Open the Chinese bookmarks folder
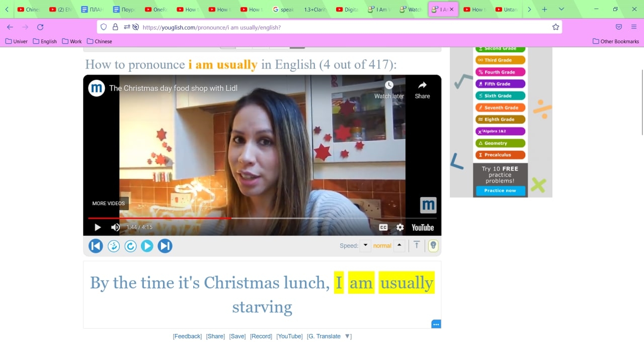The image size is (644, 342). [100, 41]
